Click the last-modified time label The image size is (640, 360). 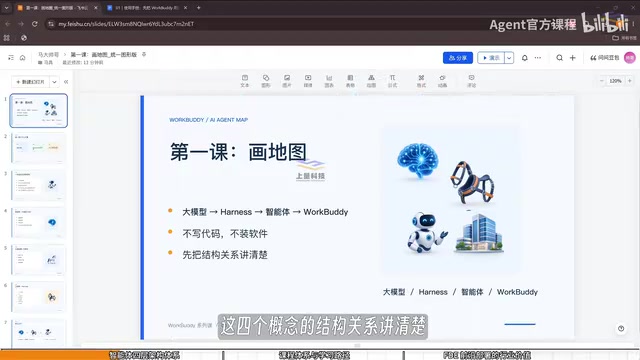82,62
